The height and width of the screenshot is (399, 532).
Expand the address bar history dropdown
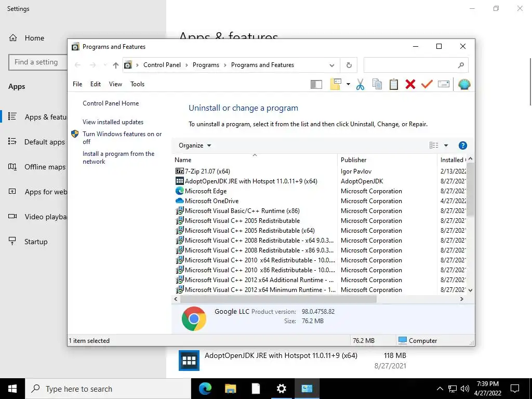332,65
